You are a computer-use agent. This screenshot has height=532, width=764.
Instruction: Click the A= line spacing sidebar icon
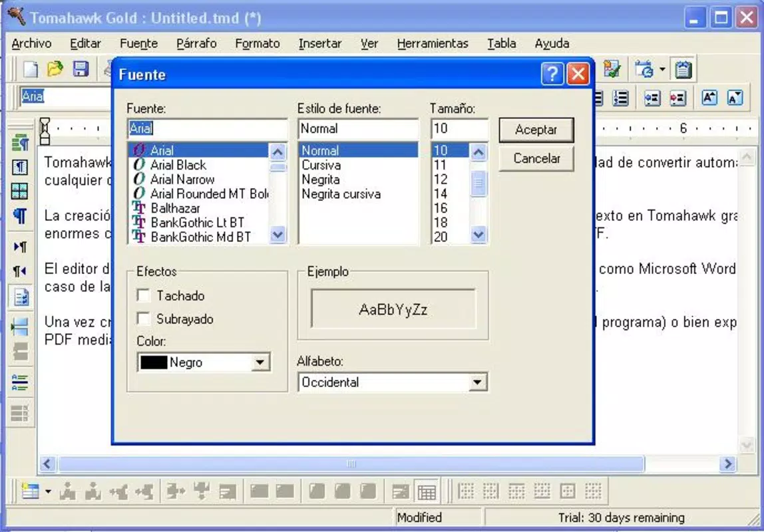(20, 382)
